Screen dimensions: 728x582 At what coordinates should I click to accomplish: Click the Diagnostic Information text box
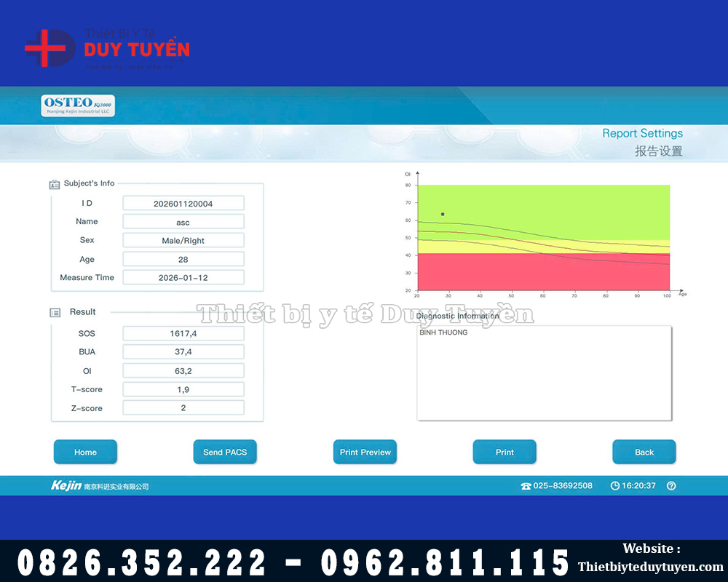pyautogui.click(x=543, y=372)
